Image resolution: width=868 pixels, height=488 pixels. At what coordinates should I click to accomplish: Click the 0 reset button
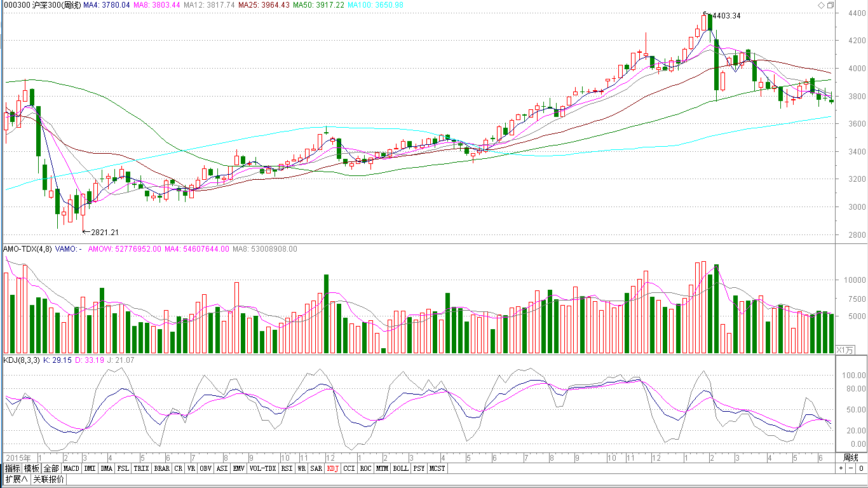tap(861, 468)
